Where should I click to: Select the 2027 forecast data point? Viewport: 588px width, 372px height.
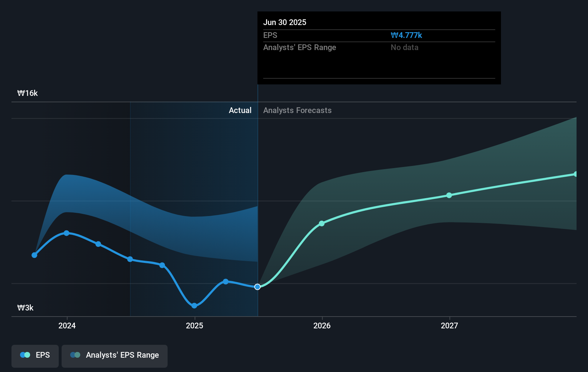tap(449, 195)
